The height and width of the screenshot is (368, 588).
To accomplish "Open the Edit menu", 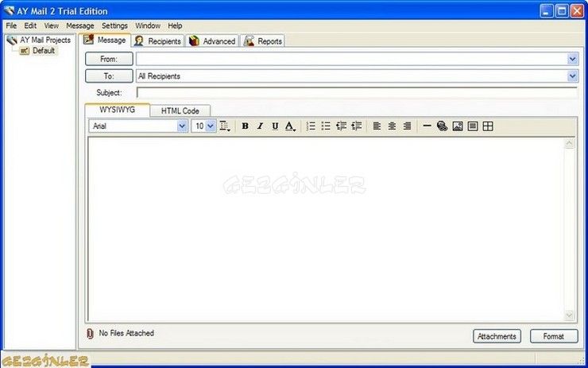I will (30, 25).
